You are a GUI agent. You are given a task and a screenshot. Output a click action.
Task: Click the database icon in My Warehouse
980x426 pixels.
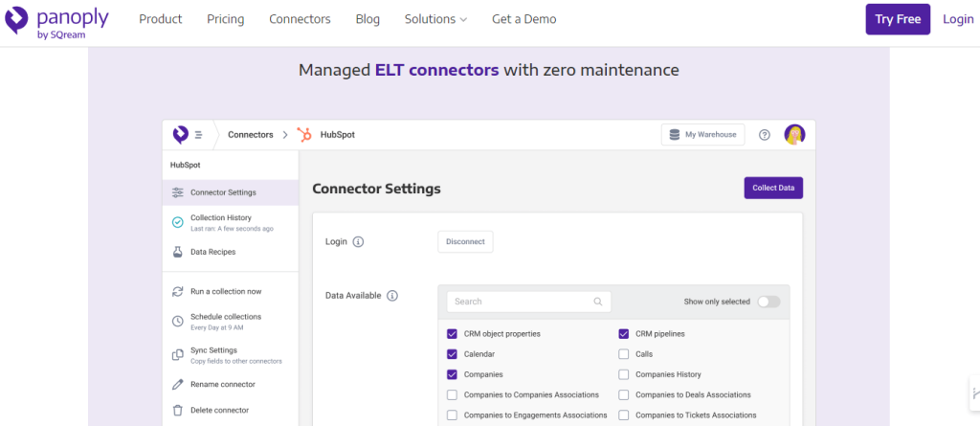tap(675, 134)
